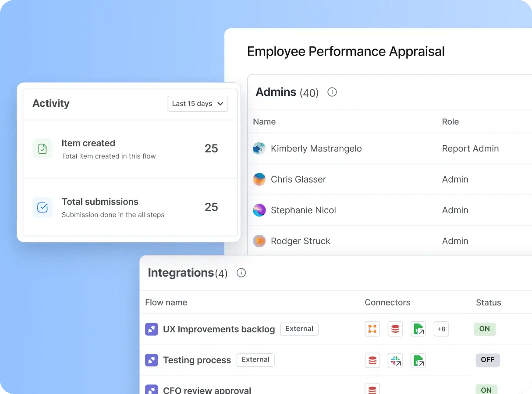Click Stephanie Nicol's avatar
The height and width of the screenshot is (394, 532).
[259, 210]
